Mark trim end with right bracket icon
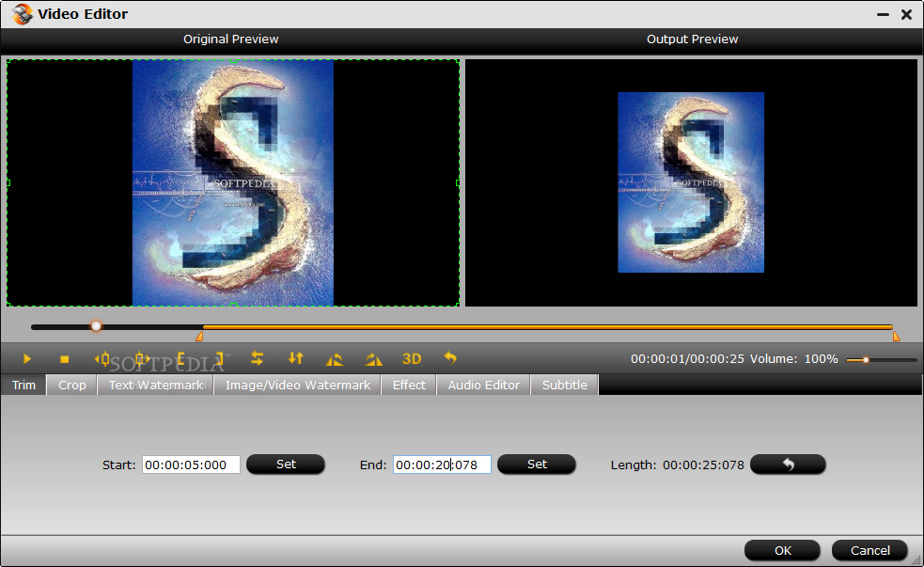 pos(219,358)
